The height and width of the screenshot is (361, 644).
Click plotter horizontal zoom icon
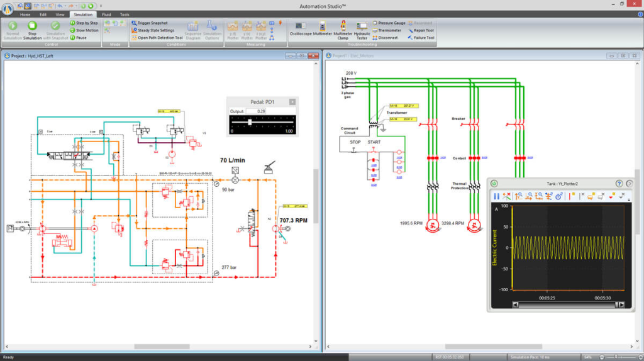pos(528,196)
